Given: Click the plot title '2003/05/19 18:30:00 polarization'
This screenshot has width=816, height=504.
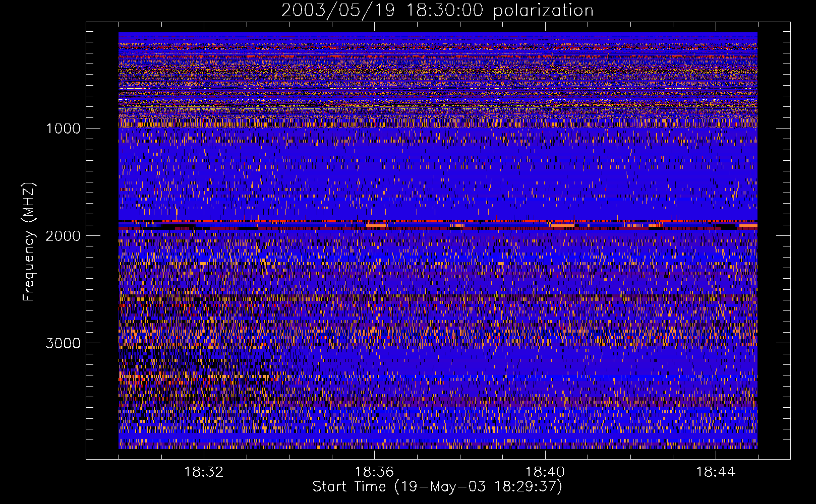Looking at the screenshot, I should [437, 11].
